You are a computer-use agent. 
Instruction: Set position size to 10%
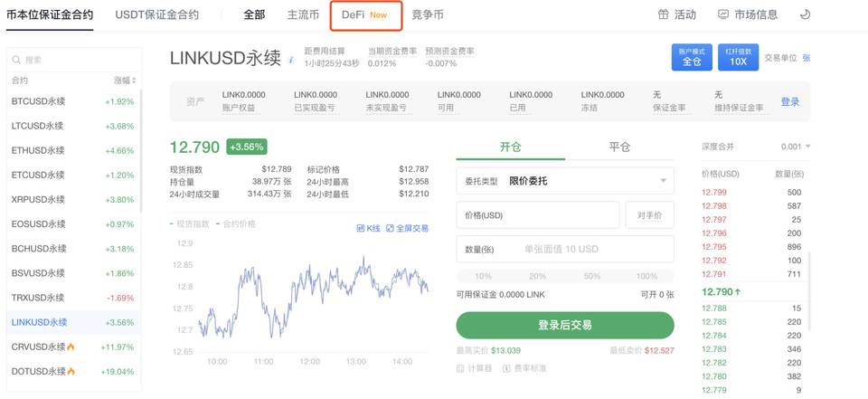click(x=483, y=276)
